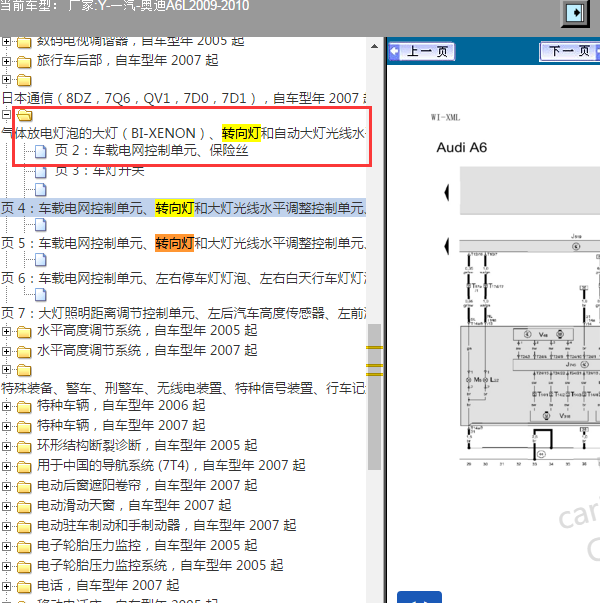Expand 水平高度调节系统 2007 node
Screen dimensions: 600x603
(x=6, y=351)
